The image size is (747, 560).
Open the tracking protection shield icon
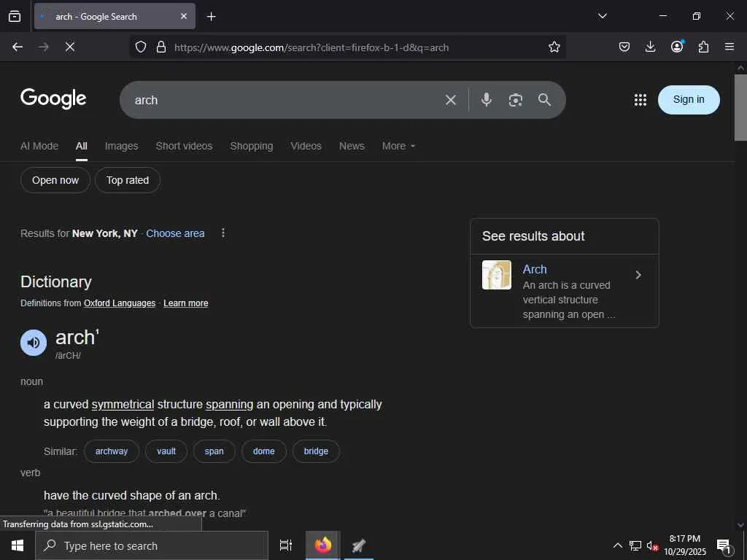tap(141, 47)
